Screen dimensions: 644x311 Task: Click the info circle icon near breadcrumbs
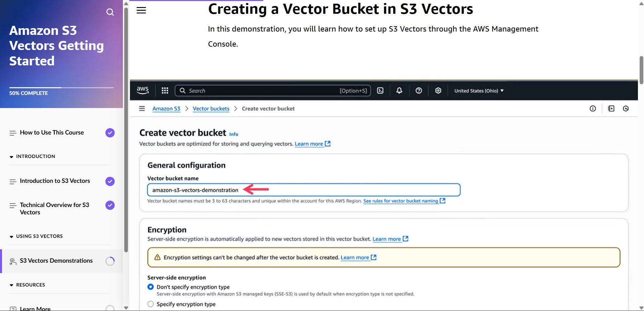pyautogui.click(x=593, y=108)
